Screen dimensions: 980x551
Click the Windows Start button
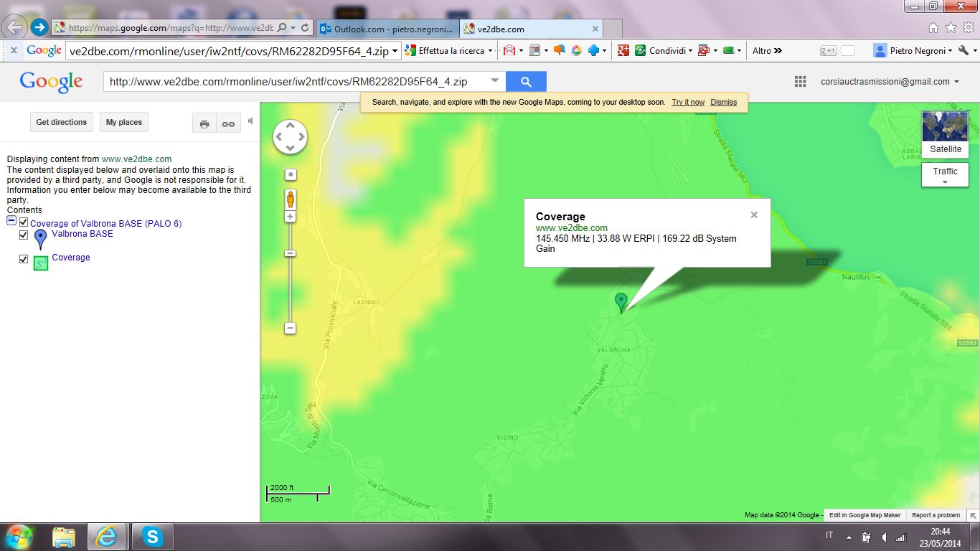(18, 536)
